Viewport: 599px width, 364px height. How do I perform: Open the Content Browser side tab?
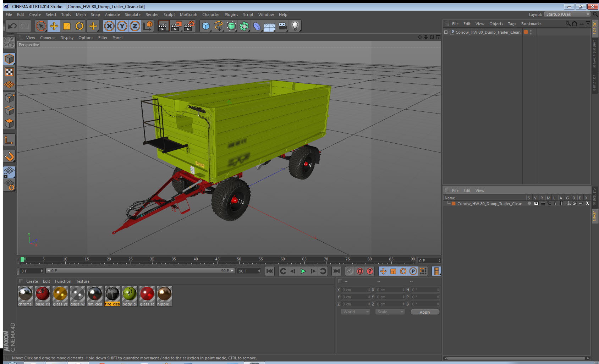[595, 54]
